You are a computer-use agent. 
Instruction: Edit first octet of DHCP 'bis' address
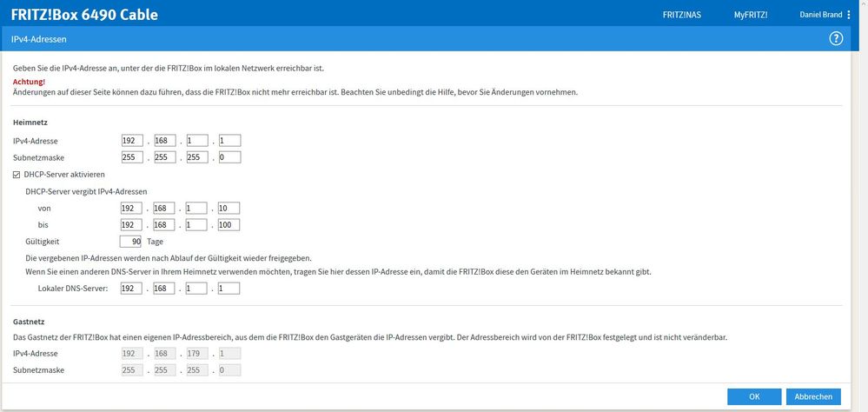pyautogui.click(x=131, y=225)
